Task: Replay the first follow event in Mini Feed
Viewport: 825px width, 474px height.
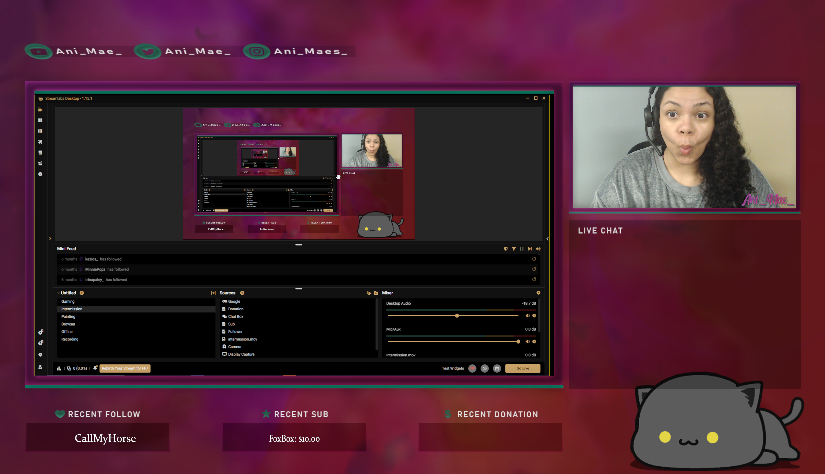Action: coord(534,259)
